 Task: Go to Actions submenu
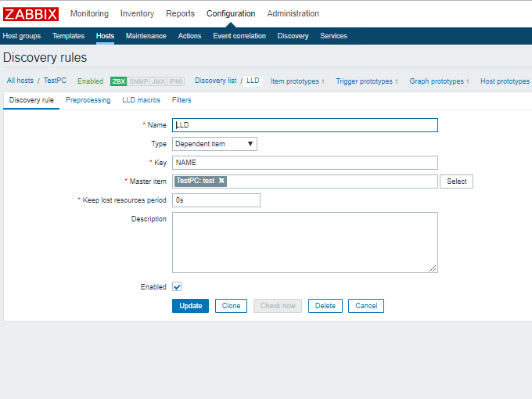(x=189, y=36)
